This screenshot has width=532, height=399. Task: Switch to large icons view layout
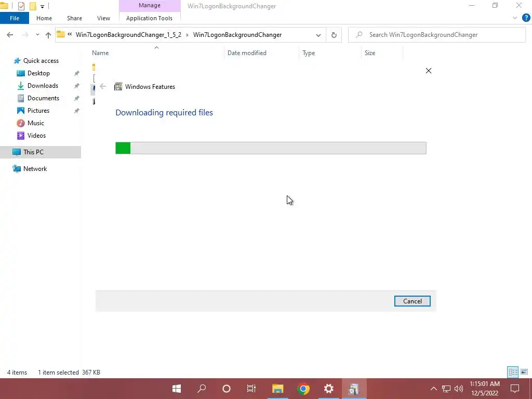pyautogui.click(x=524, y=372)
